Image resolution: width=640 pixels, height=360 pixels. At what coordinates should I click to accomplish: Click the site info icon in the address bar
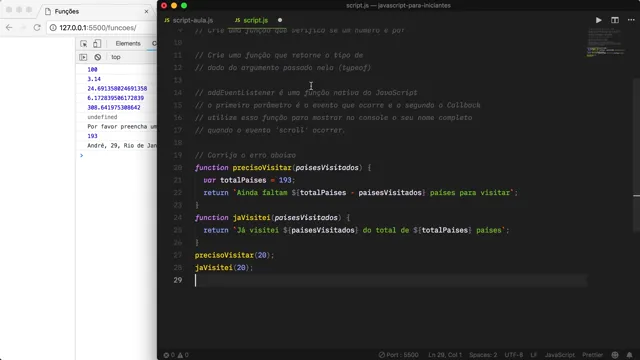[53, 28]
